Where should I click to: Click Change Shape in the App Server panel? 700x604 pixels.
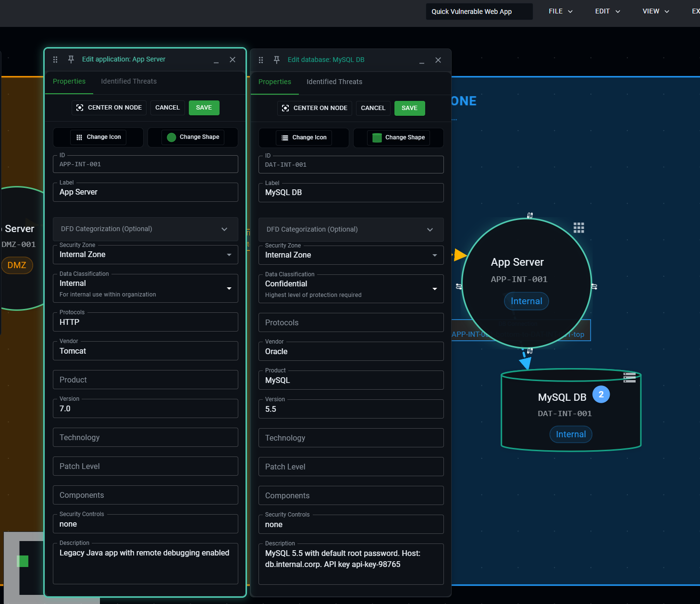pyautogui.click(x=193, y=137)
